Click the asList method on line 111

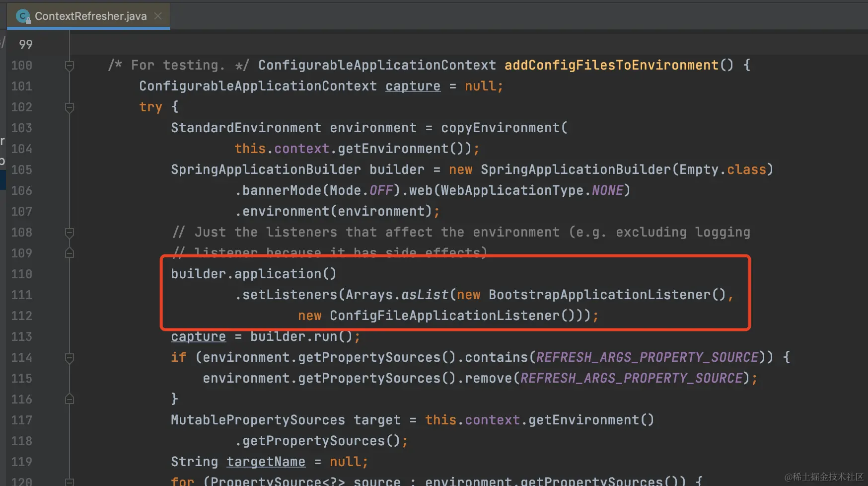(x=425, y=295)
